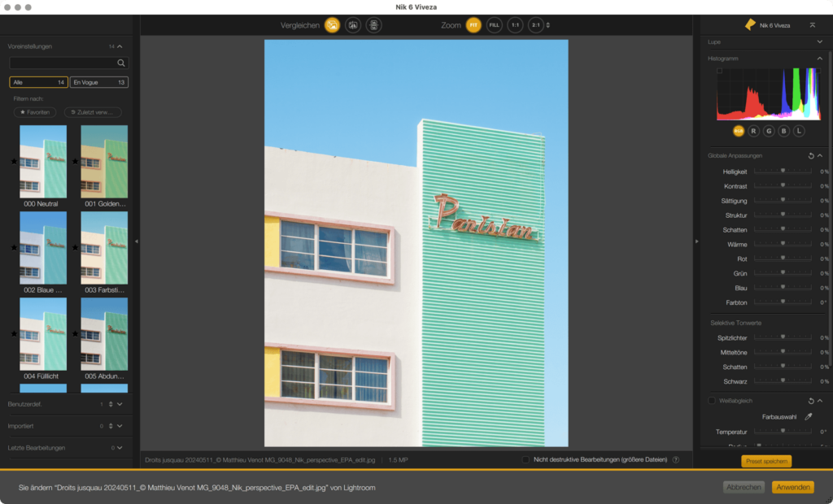833x504 pixels.
Task: Apply the 000 Neutral preset thumbnail
Action: (43, 162)
